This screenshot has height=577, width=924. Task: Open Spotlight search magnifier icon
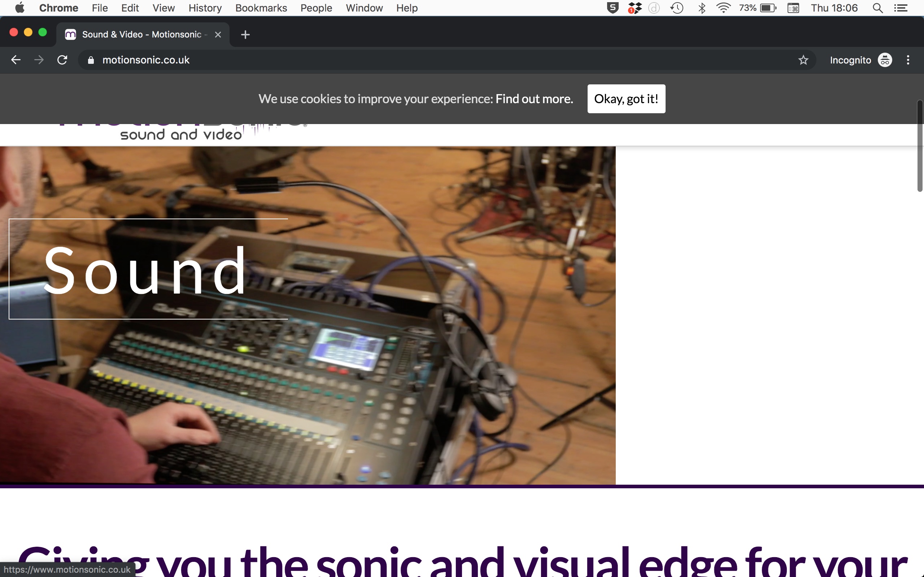click(x=877, y=8)
